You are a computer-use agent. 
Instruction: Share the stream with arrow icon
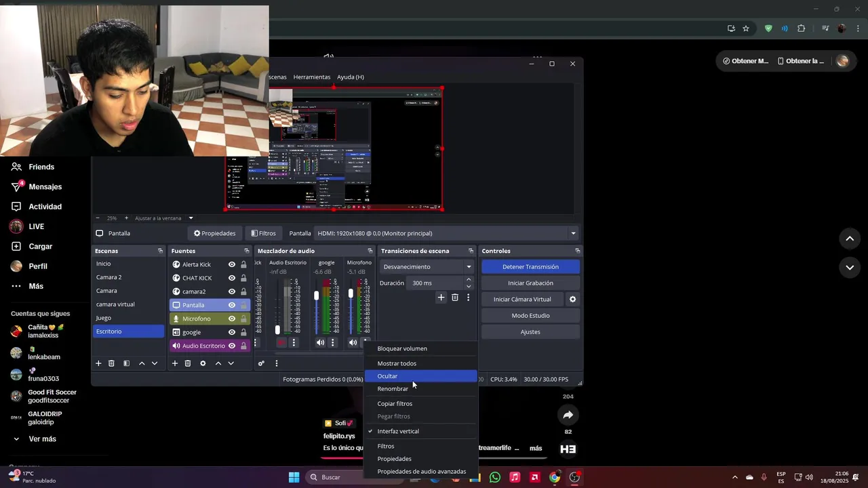[x=568, y=415]
